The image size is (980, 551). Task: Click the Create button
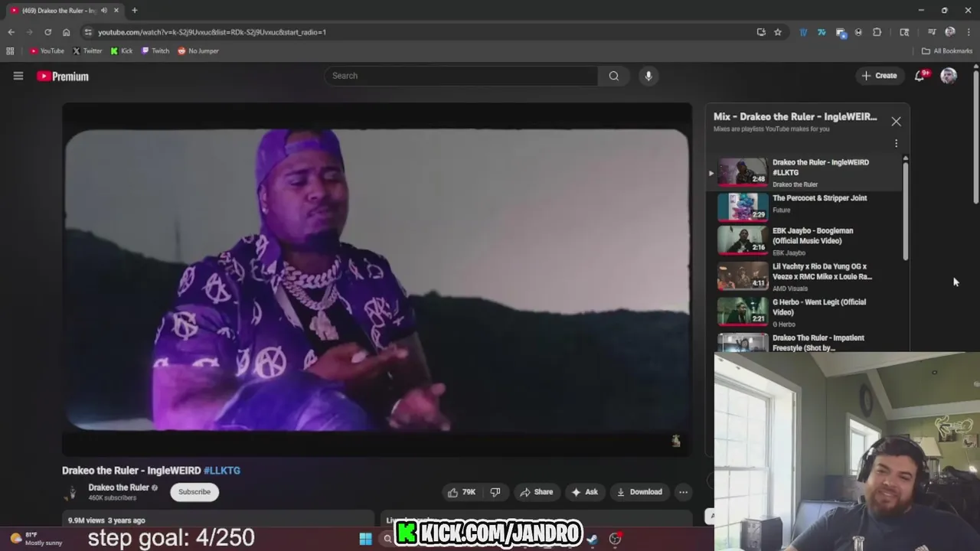point(879,76)
